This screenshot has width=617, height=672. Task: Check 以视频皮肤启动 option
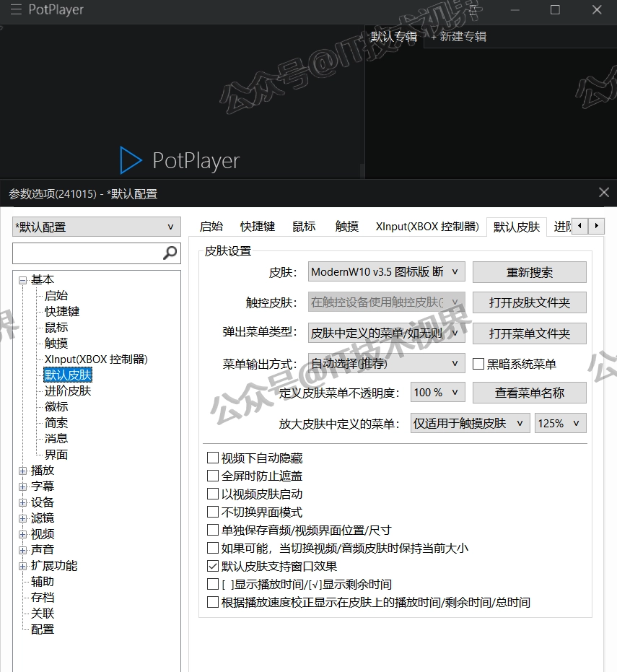212,494
